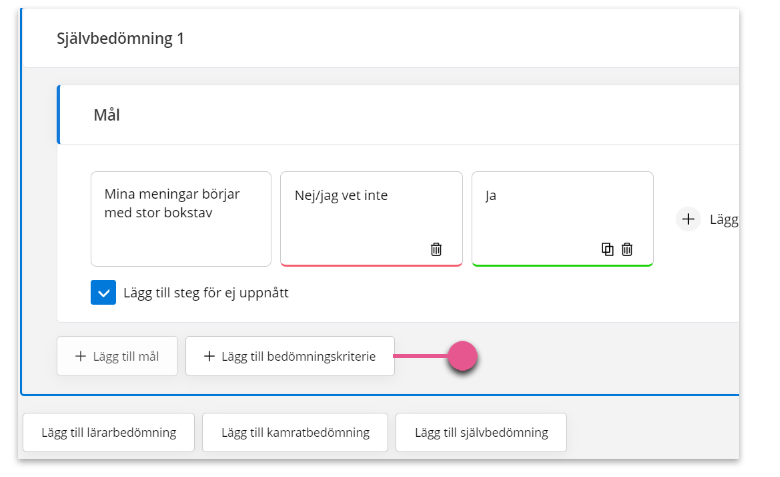This screenshot has width=780, height=477.
Task: Click the "Lägg till steg för ej uppnått" label
Action: (x=206, y=292)
